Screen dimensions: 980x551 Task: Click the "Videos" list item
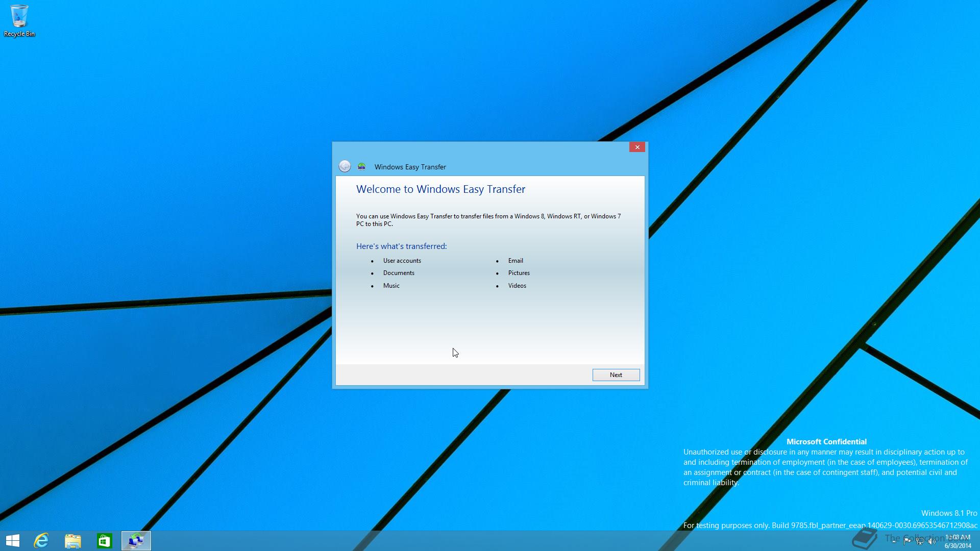(x=517, y=286)
